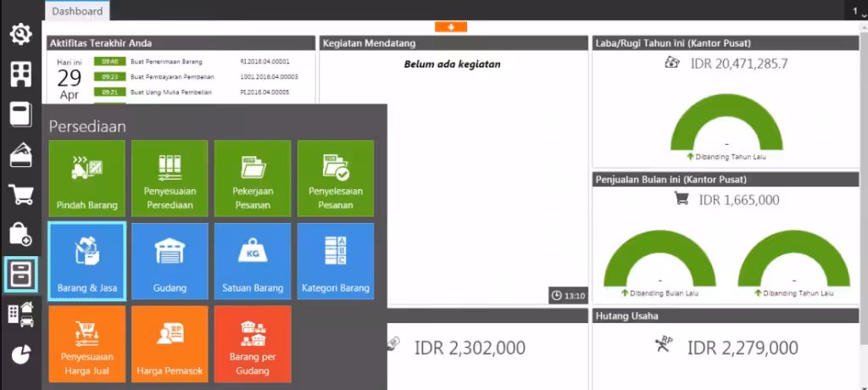Click the IDR 2,302,000 amount
868x390 pixels.
tap(470, 348)
